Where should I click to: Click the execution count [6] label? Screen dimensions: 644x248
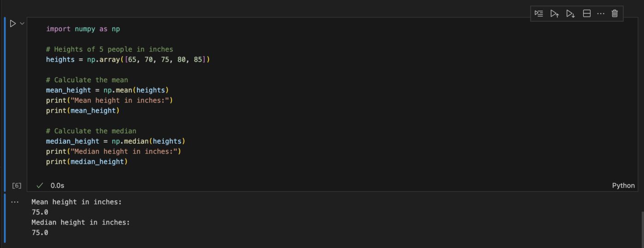17,186
